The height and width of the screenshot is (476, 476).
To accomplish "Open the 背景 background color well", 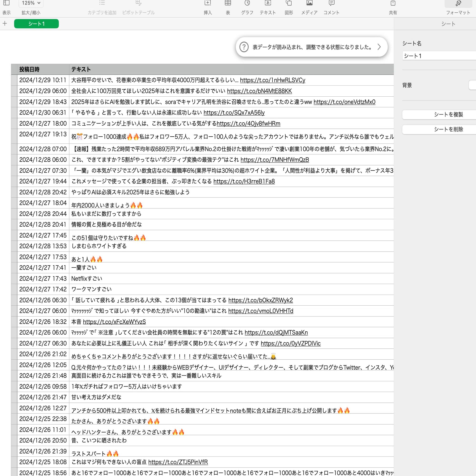I will coord(472,85).
